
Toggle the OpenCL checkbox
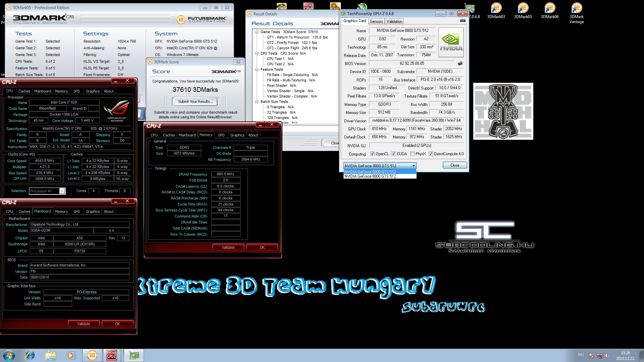(x=372, y=154)
